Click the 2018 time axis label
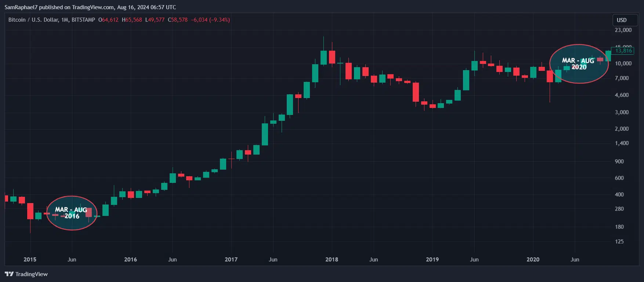644x282 pixels. (x=332, y=260)
